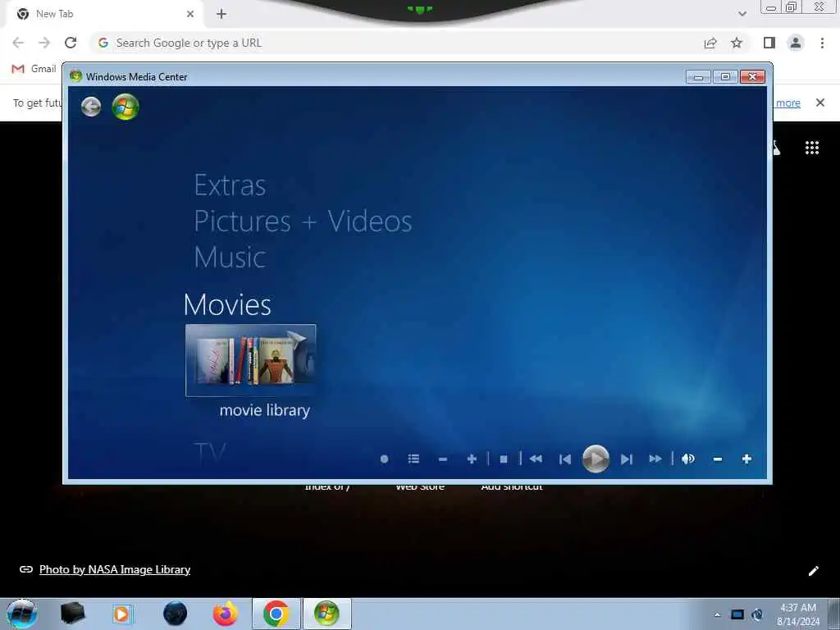Viewport: 840px width, 630px height.
Task: Open Firefox from the taskbar
Action: pyautogui.click(x=226, y=614)
